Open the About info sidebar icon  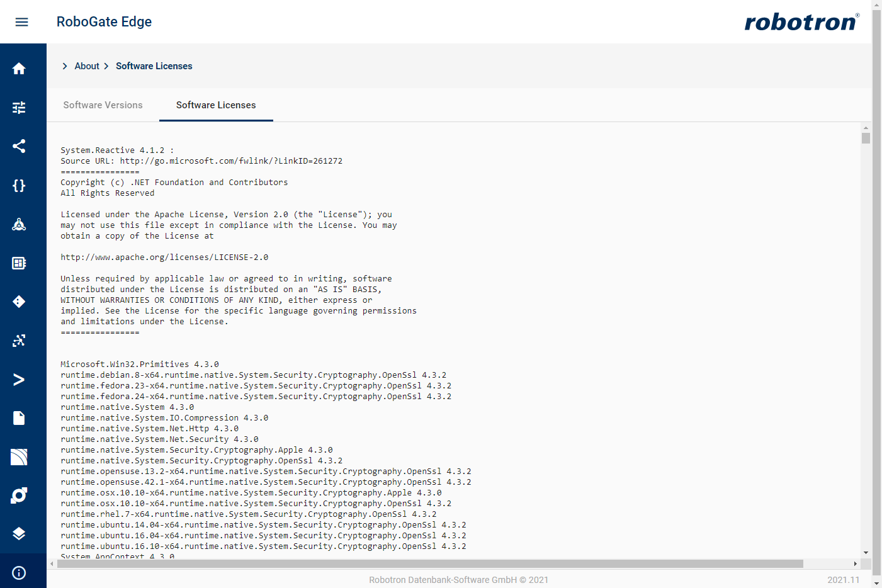(19, 572)
